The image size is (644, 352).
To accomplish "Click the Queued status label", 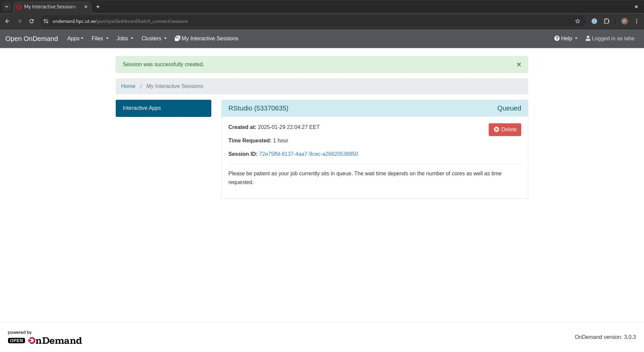I will [509, 108].
